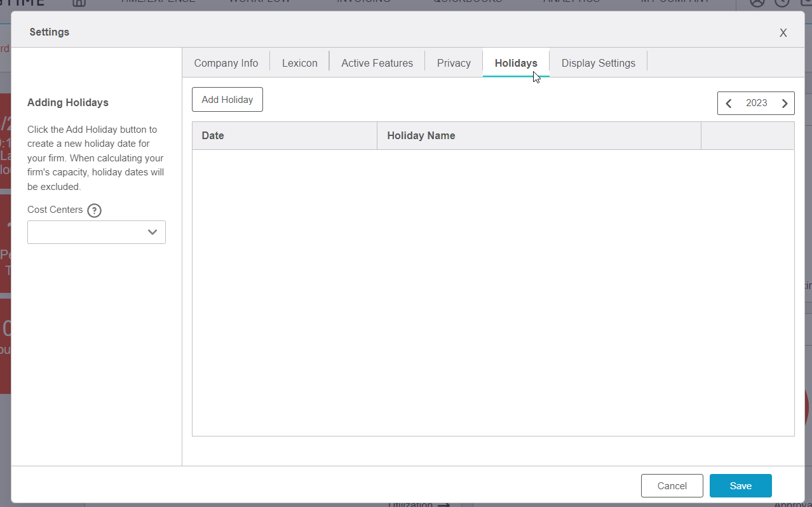Open the Display Settings tab

click(598, 63)
